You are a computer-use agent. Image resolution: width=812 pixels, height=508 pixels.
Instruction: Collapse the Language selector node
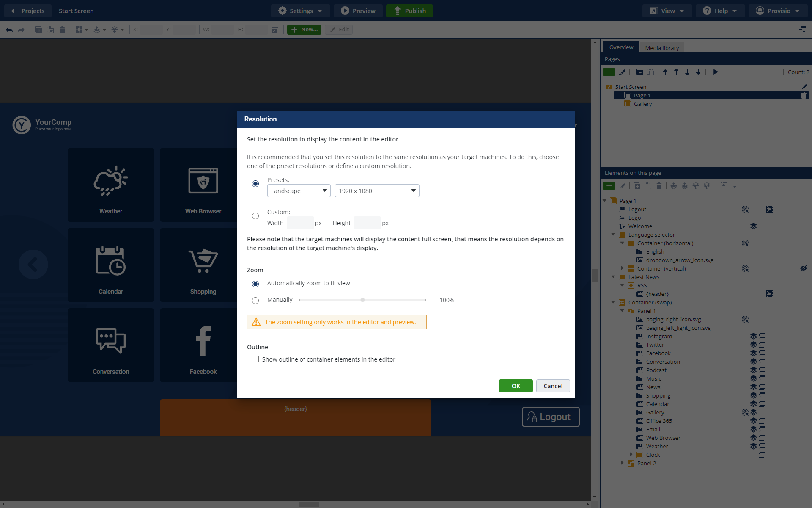point(613,234)
